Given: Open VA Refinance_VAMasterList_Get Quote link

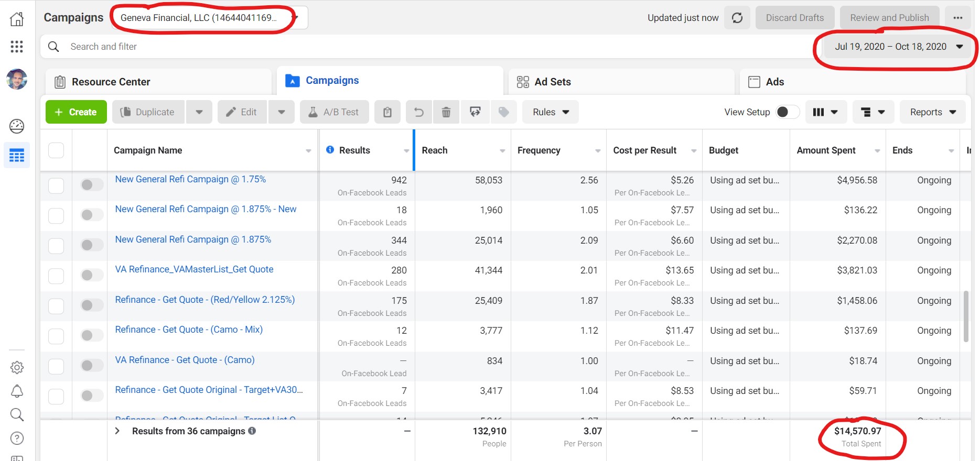Looking at the screenshot, I should [x=194, y=269].
